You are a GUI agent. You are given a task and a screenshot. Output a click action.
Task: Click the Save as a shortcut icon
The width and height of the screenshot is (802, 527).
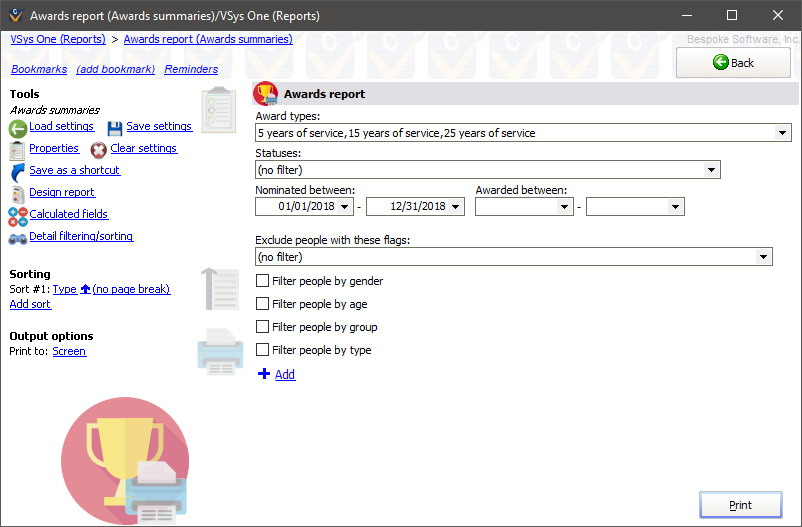(18, 171)
